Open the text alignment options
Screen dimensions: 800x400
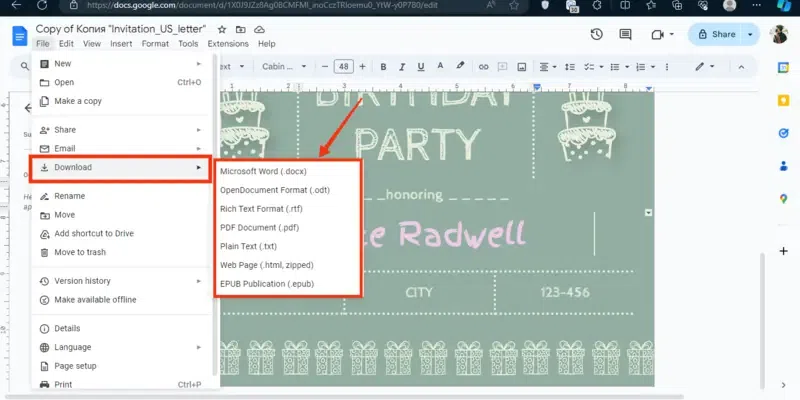(548, 67)
